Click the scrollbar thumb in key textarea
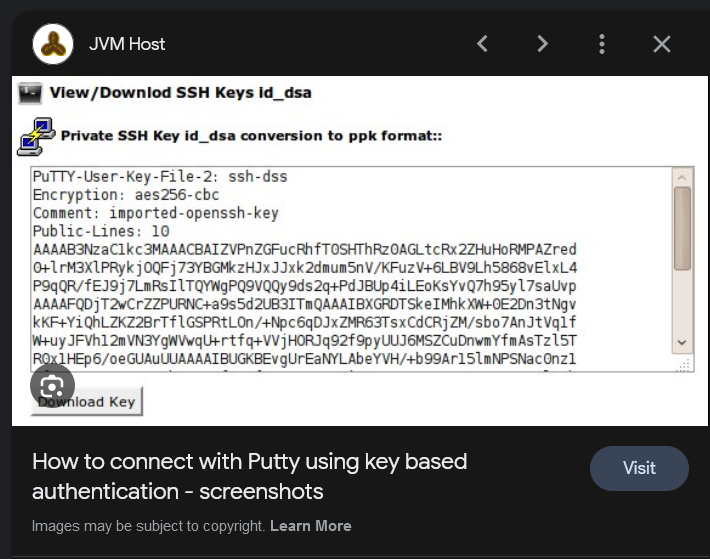710x559 pixels. (682, 229)
